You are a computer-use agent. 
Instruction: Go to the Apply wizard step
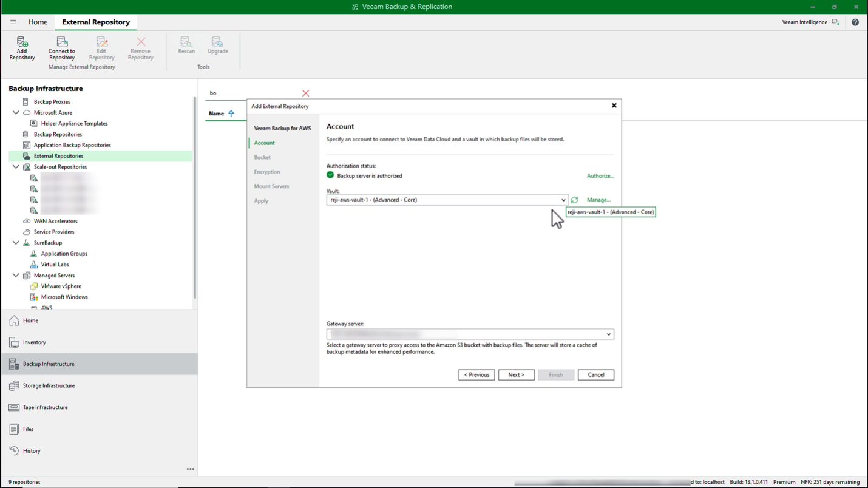pos(261,201)
